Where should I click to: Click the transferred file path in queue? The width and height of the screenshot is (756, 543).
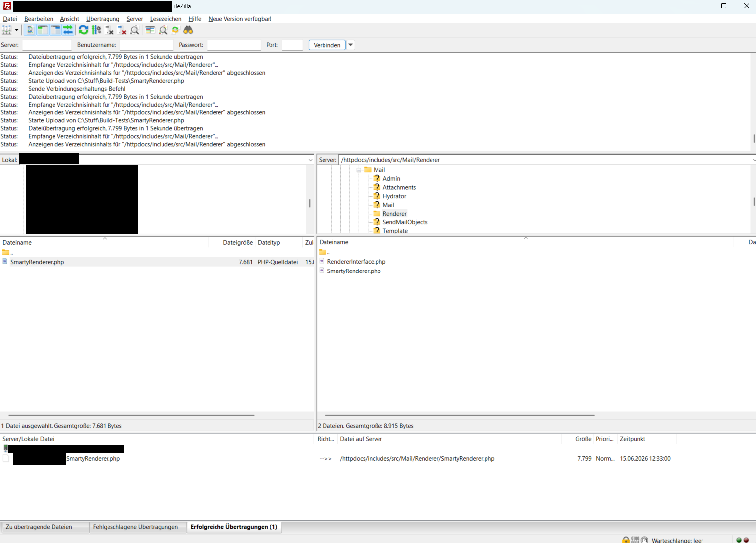point(417,458)
